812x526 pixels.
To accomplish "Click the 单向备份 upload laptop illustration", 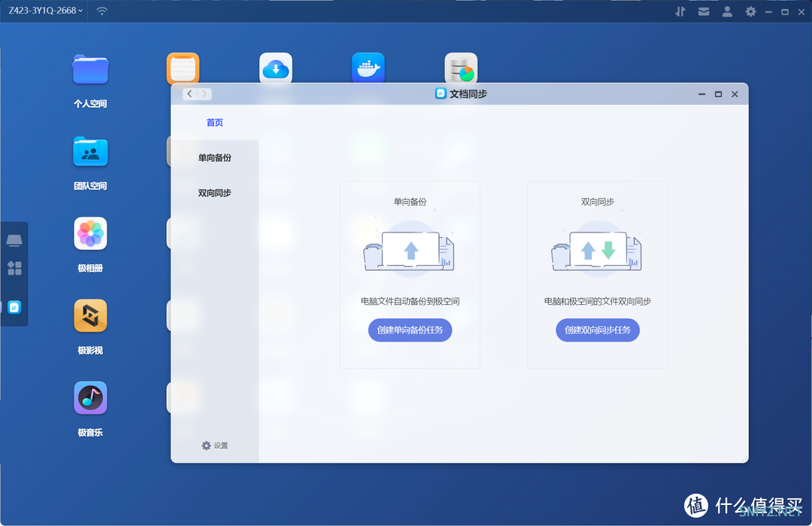I will click(x=409, y=250).
